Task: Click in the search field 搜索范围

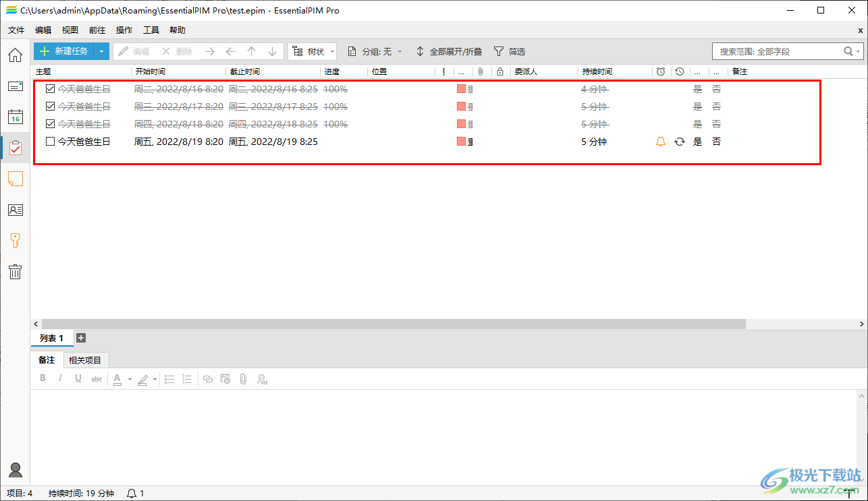Action: click(x=778, y=51)
